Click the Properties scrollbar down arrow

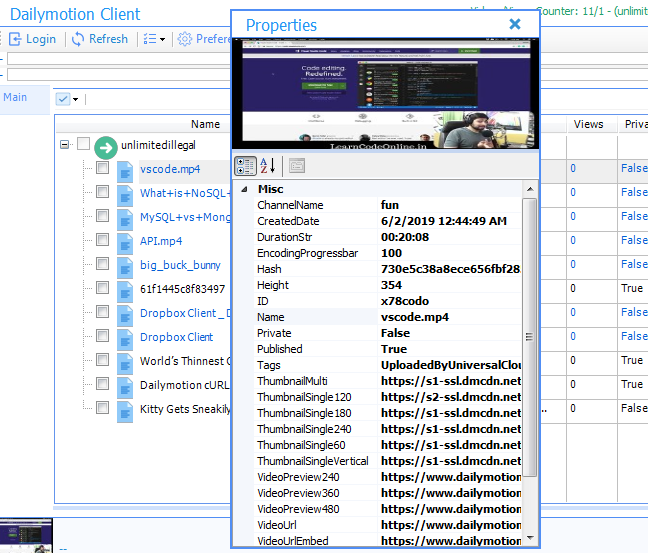coord(530,538)
